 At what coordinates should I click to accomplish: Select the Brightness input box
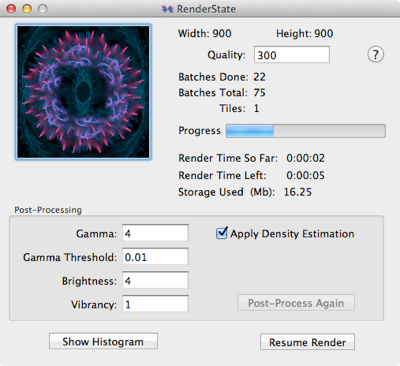coord(155,280)
